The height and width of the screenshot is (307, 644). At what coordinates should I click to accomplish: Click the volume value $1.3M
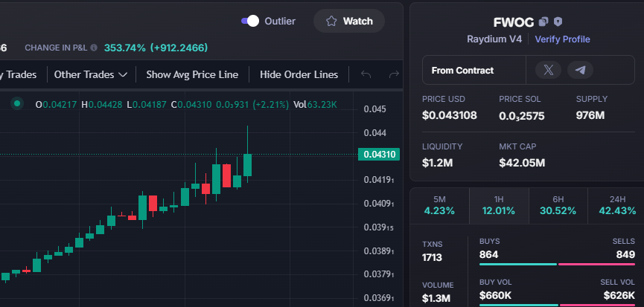(436, 298)
